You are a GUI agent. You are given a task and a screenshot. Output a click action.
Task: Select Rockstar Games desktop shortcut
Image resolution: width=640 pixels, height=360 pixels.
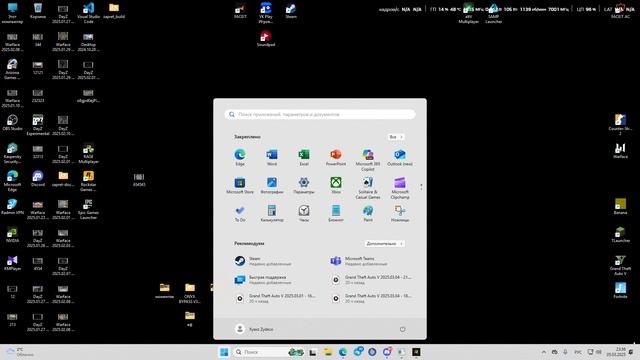88,181
